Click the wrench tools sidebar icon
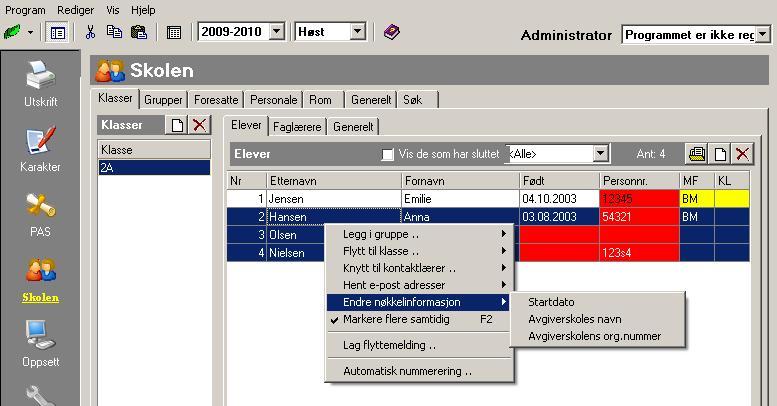Screen dimensions: 777x406 [40, 396]
